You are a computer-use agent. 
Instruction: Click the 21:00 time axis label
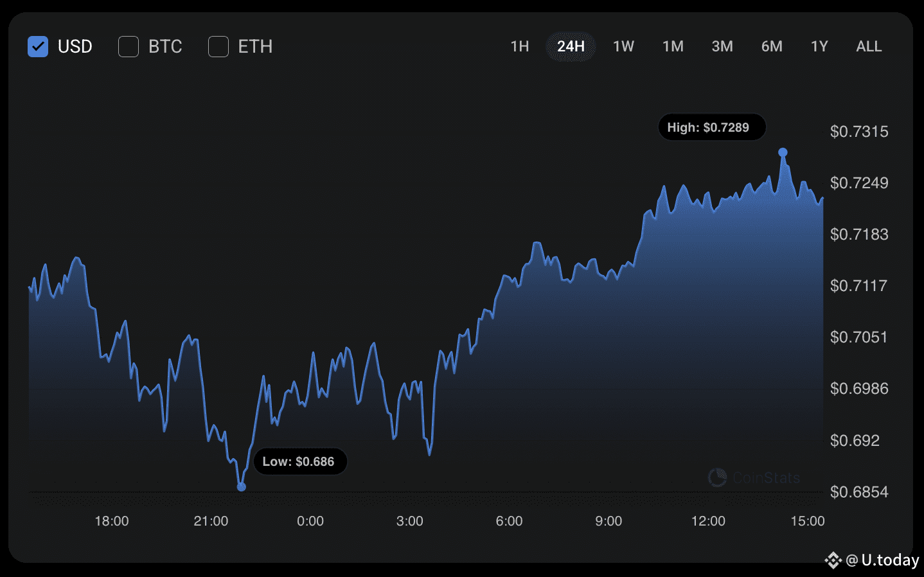point(211,521)
